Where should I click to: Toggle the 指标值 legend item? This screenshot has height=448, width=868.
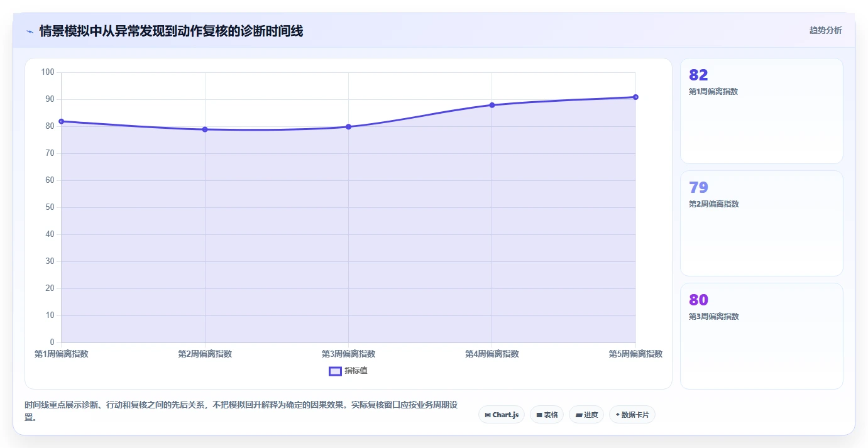pyautogui.click(x=348, y=371)
